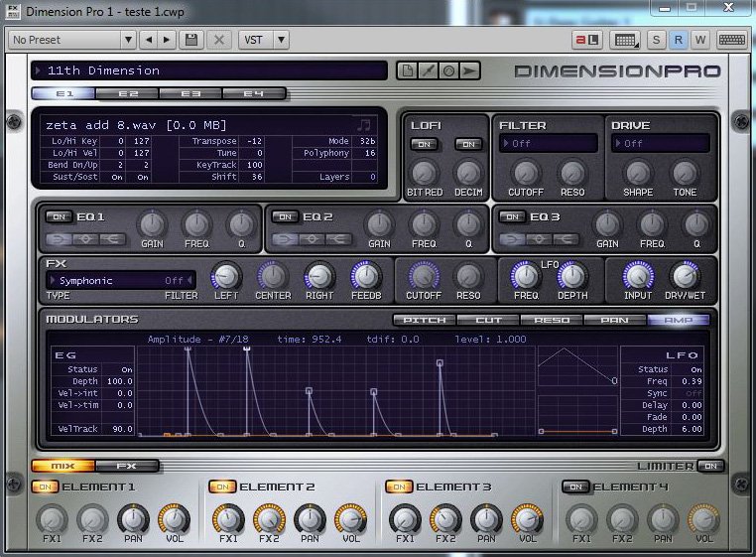
Task: Select the PITCH modulator tab
Action: [x=425, y=320]
